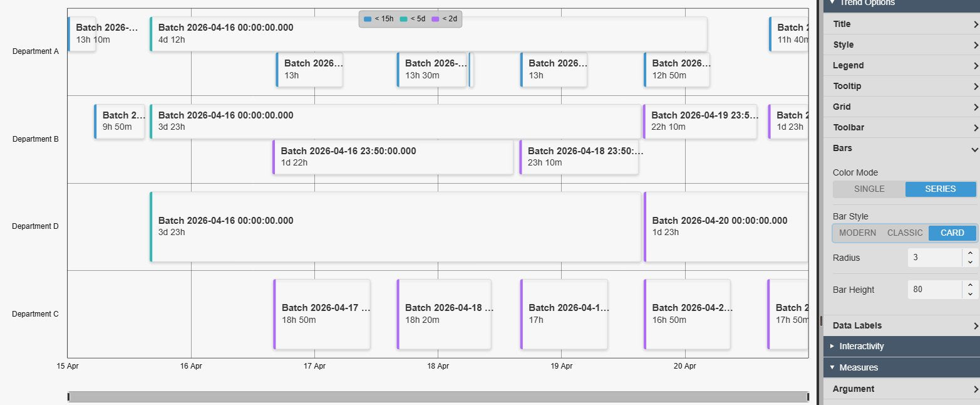The width and height of the screenshot is (980, 405).
Task: Select Department A 13h 30m batch card
Action: click(431, 70)
